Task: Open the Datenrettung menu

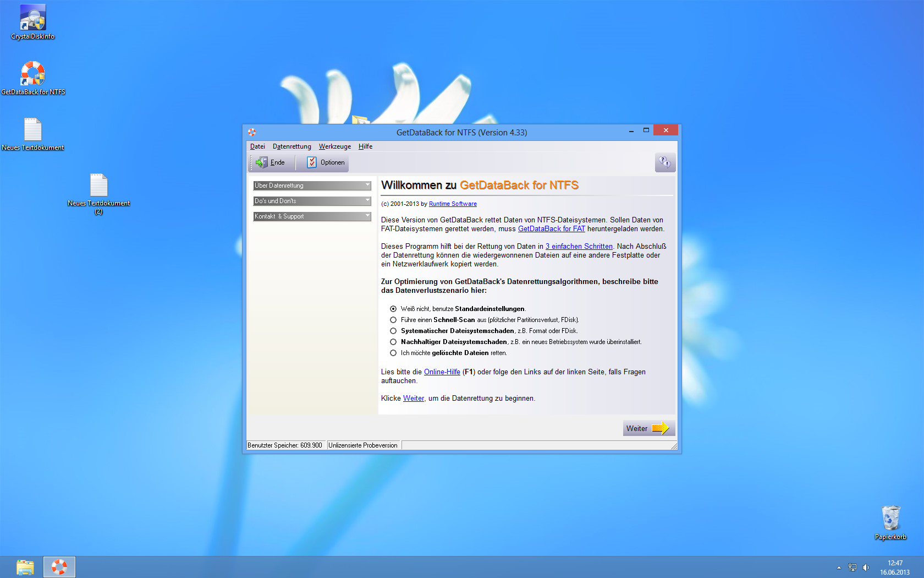Action: (292, 146)
